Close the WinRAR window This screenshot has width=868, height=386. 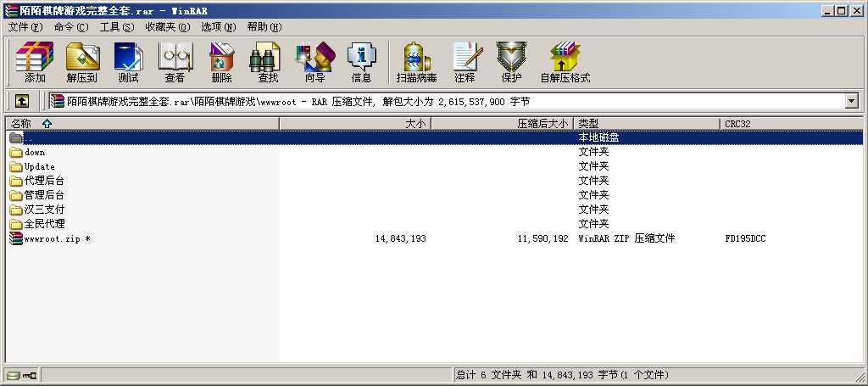coord(855,10)
